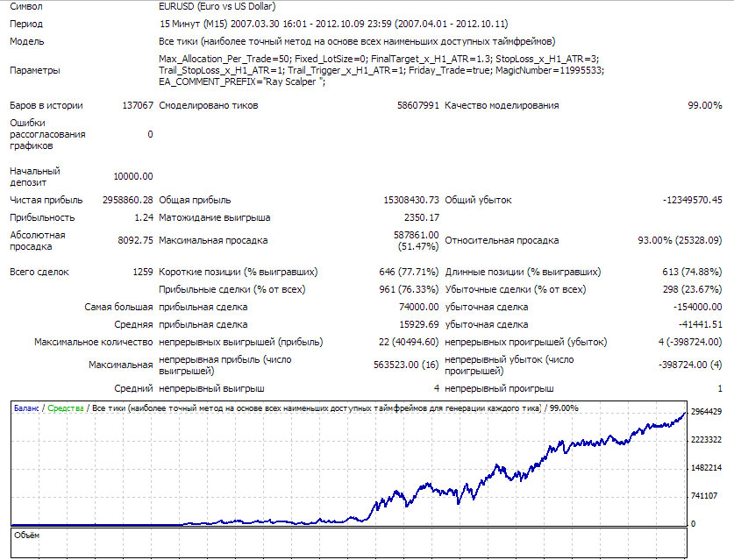Image resolution: width=734 pixels, height=560 pixels.
Task: Click the symbol value EURUSD (Euro vs US Dollar)
Action: click(217, 6)
